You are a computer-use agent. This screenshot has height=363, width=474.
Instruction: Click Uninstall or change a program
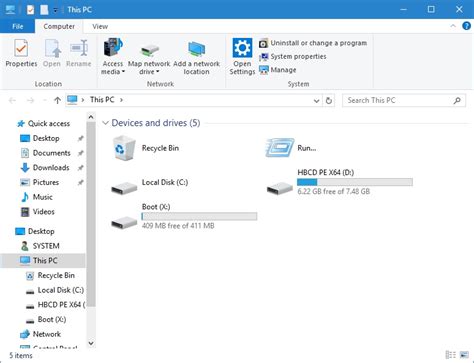313,43
